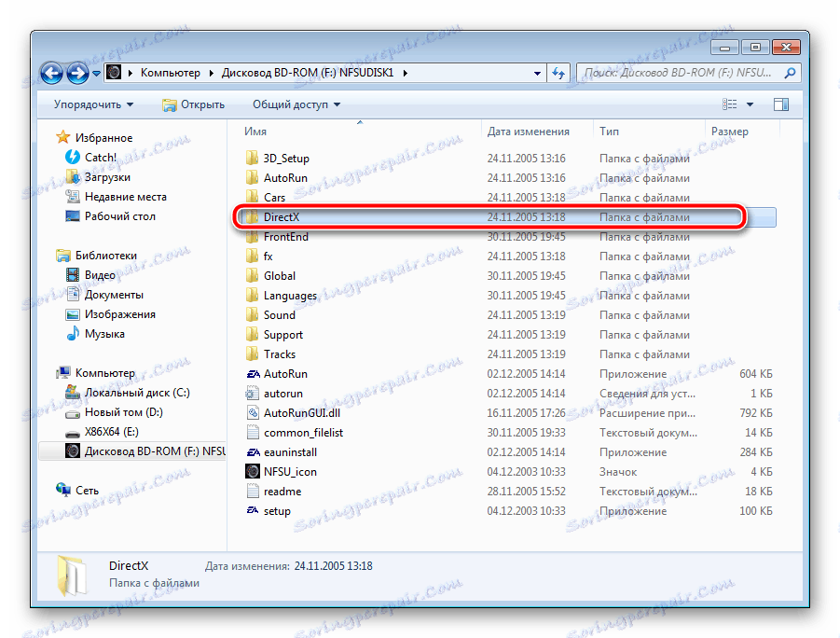Sort by the Размер column header
This screenshot has width=840, height=638.
730,132
